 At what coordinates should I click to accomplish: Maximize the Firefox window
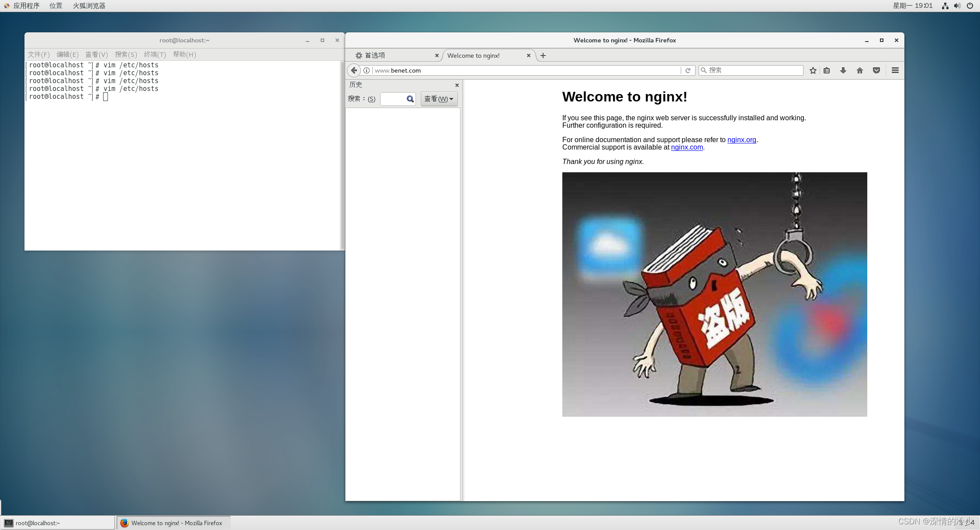pyautogui.click(x=882, y=40)
